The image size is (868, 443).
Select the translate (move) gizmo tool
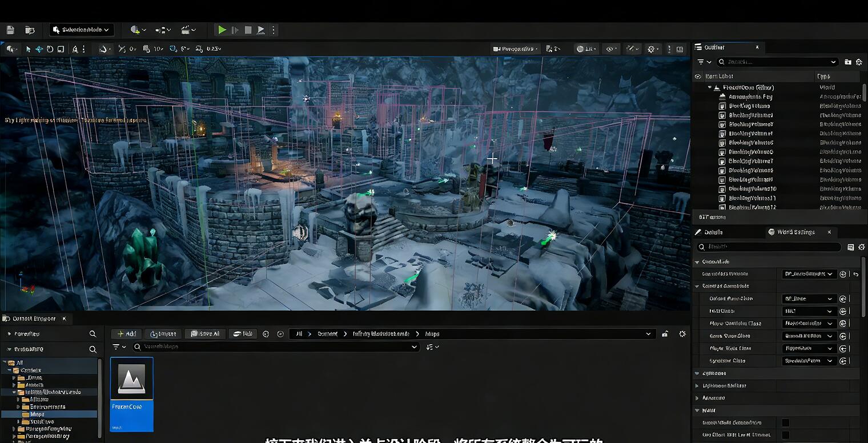click(39, 49)
